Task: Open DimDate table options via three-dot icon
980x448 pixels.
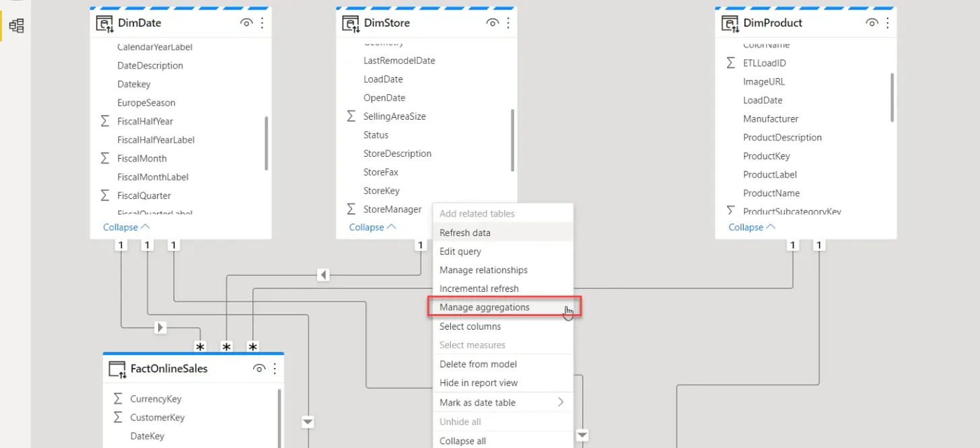Action: pyautogui.click(x=262, y=22)
